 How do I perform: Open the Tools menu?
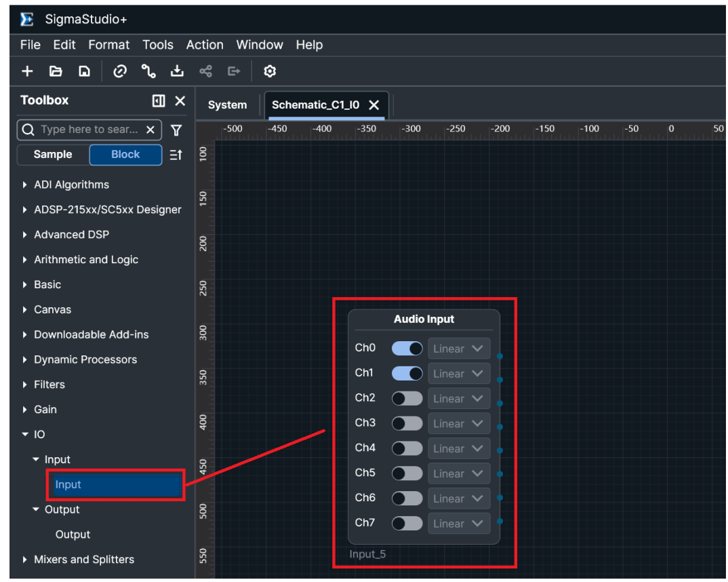(x=158, y=45)
